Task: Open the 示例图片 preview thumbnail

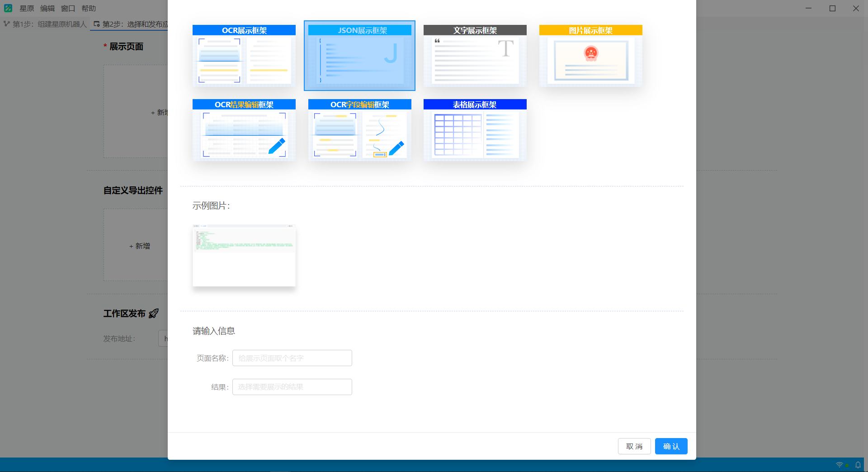Action: tap(244, 255)
